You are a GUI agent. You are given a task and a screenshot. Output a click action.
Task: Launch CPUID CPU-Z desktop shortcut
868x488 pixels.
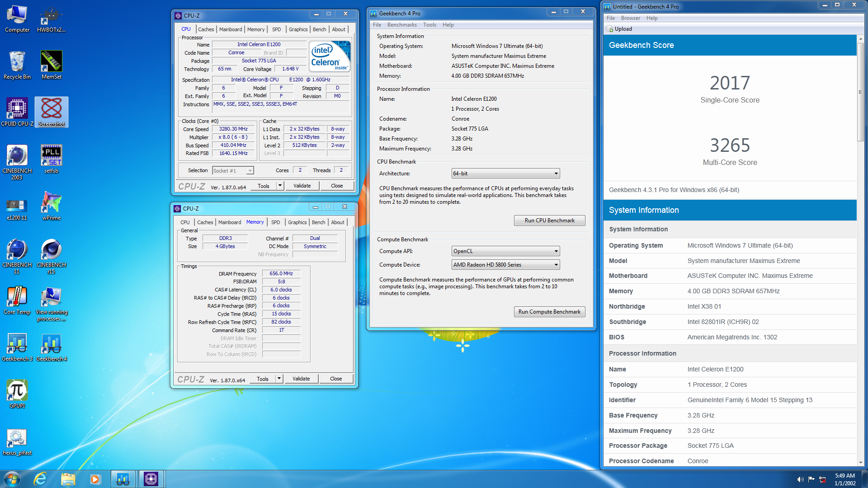17,113
